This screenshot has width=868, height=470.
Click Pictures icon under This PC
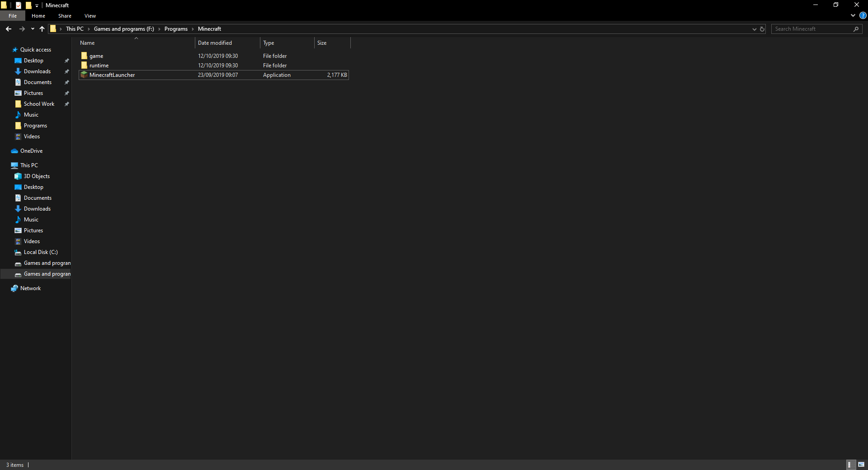point(18,230)
